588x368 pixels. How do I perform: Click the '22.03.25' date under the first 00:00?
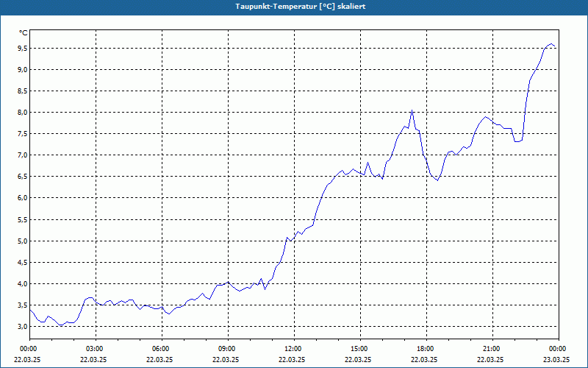(x=27, y=359)
